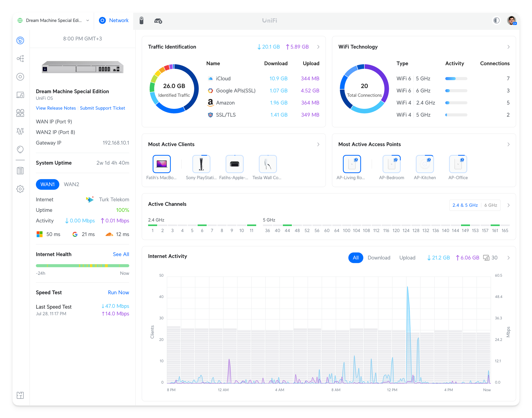Viewport: 532px width, 418px height.
Task: Run a speed test now
Action: (x=118, y=292)
